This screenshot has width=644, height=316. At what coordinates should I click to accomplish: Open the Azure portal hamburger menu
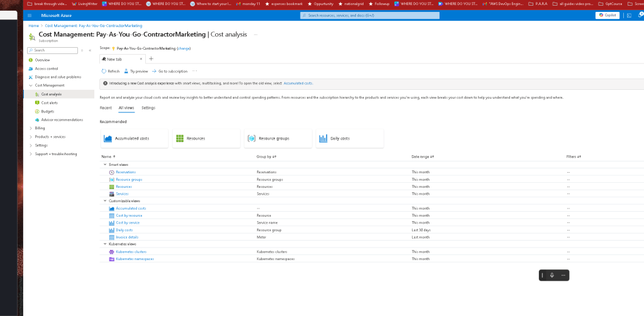[x=30, y=16]
